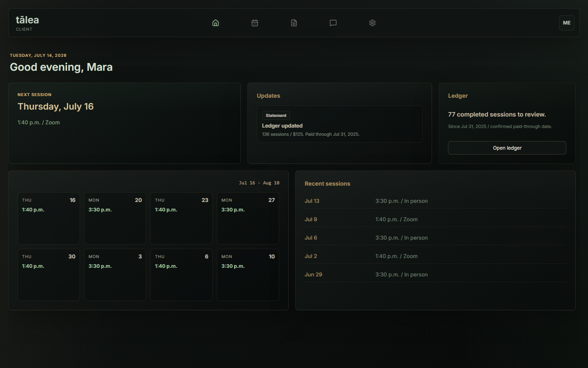Open the Messages chat icon
Viewport: 588px width, 368px height.
click(x=333, y=23)
